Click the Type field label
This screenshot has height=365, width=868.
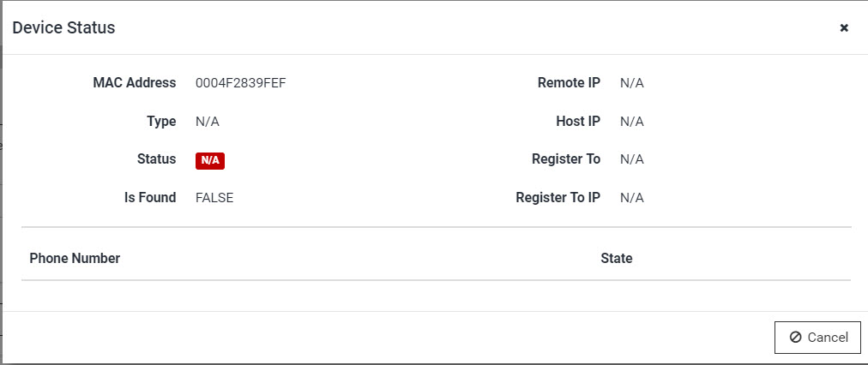pos(161,122)
